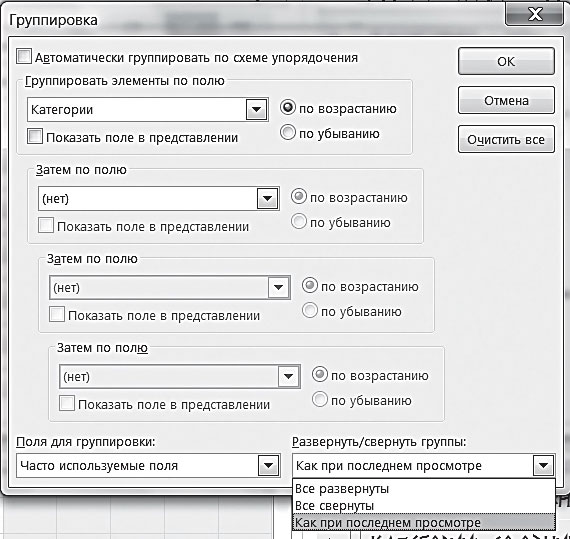Select по возрастанию for Категории grouping

[x=288, y=108]
